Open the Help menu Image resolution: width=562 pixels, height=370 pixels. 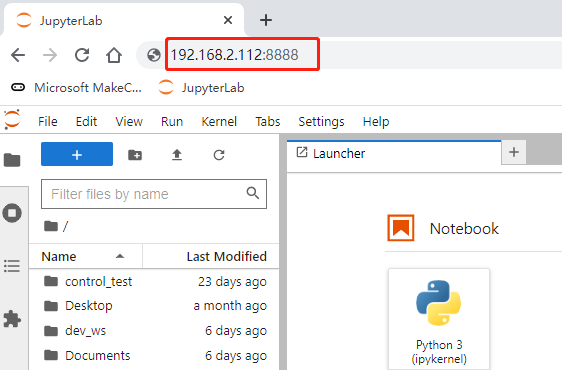click(376, 122)
